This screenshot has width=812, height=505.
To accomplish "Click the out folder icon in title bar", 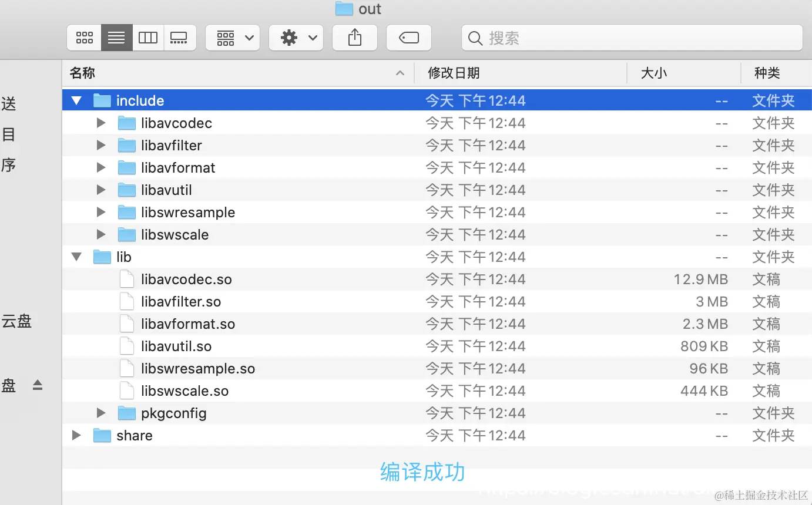I will 344,8.
